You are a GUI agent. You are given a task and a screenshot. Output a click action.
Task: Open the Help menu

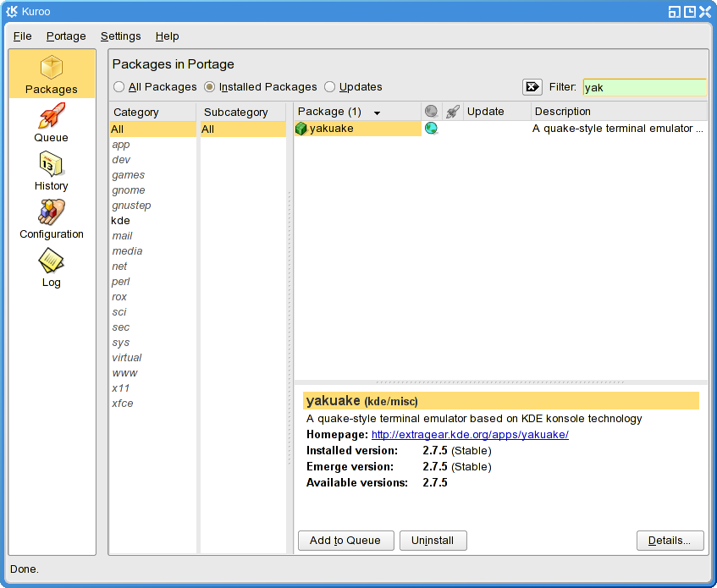[168, 36]
